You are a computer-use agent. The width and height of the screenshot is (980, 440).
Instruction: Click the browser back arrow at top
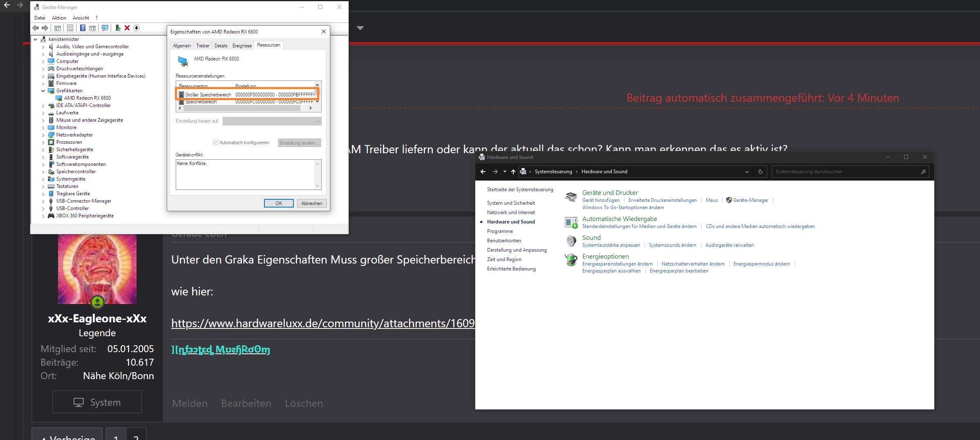point(7,5)
